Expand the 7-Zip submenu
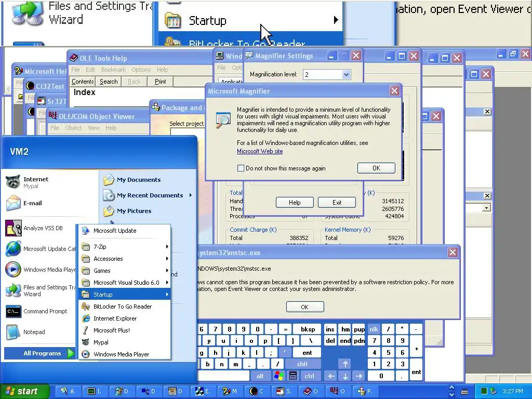Screen dimensions: 532x399 click(125, 247)
